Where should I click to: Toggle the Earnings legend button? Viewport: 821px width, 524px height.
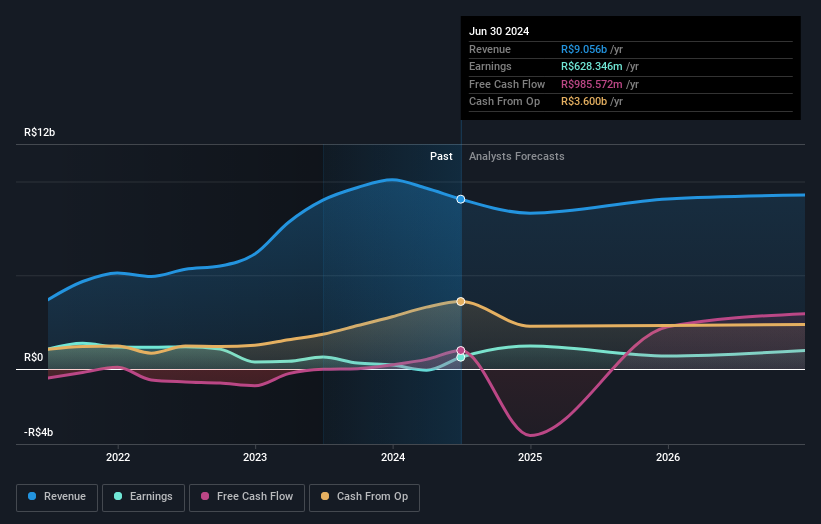[143, 497]
